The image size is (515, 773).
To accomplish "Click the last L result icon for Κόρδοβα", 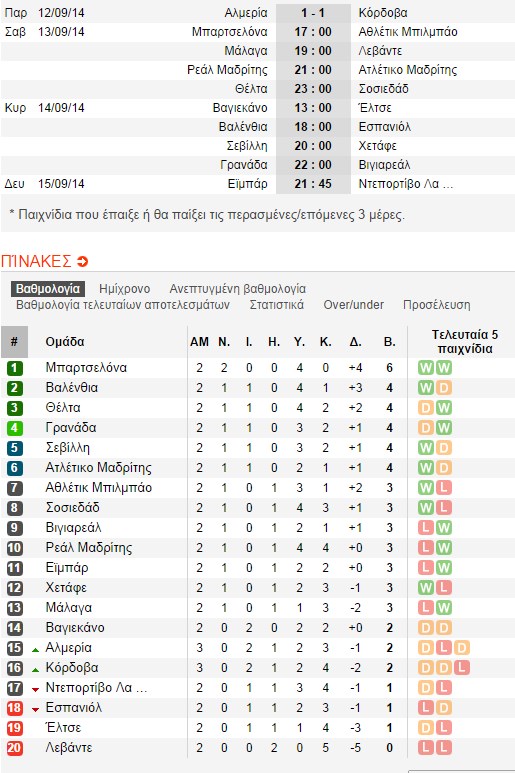I will pyautogui.click(x=462, y=668).
